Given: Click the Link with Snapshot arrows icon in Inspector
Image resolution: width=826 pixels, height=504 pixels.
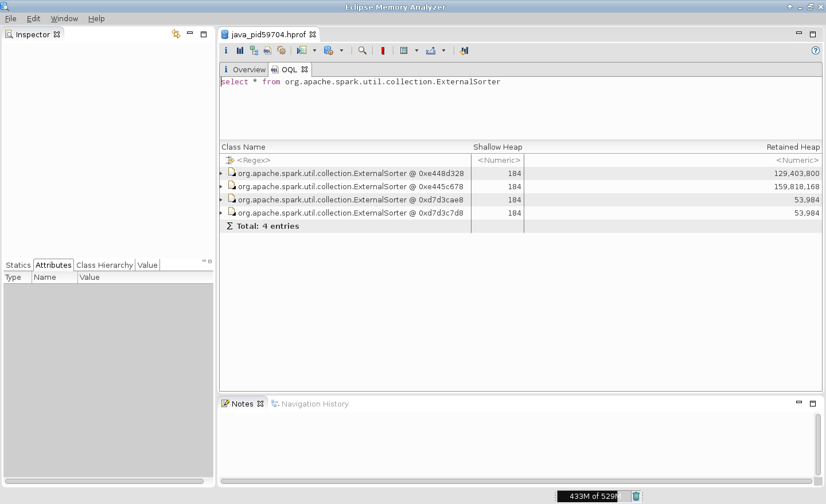Looking at the screenshot, I should tap(176, 34).
